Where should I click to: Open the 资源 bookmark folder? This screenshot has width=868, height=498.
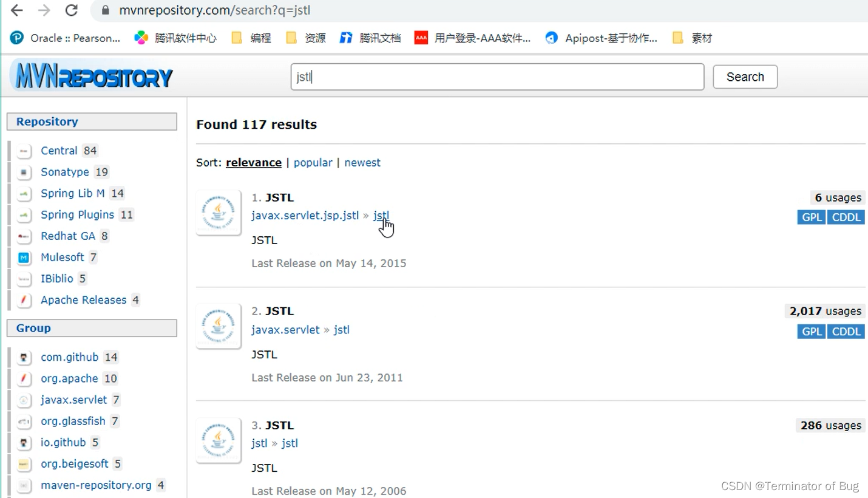click(x=306, y=38)
